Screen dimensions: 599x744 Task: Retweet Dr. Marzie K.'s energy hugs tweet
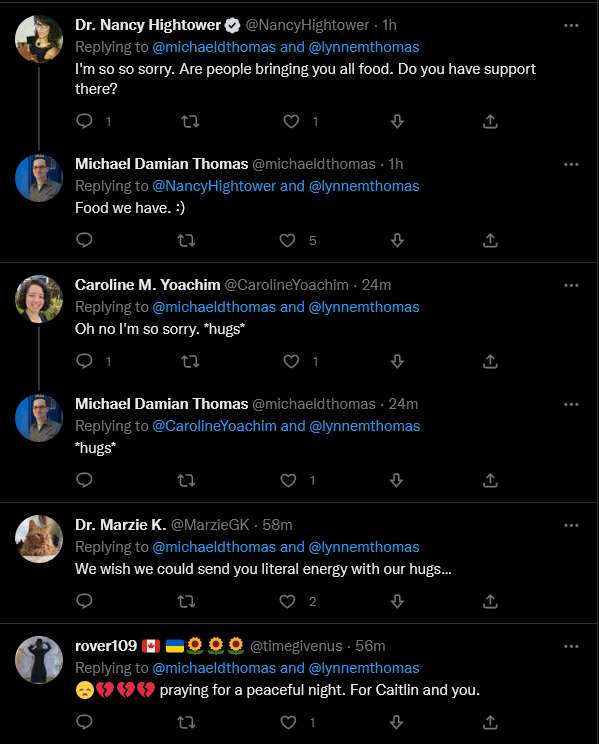click(x=186, y=602)
